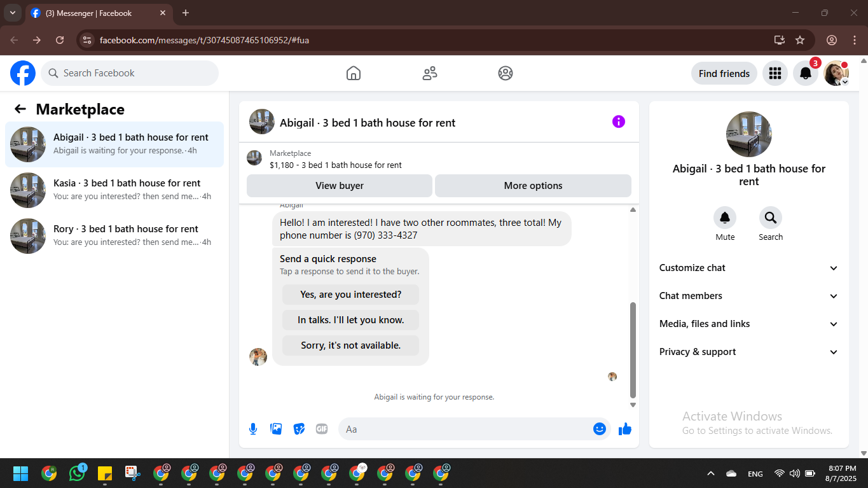Close the Messenger browser tab
Image resolution: width=868 pixels, height=488 pixels.
(163, 13)
